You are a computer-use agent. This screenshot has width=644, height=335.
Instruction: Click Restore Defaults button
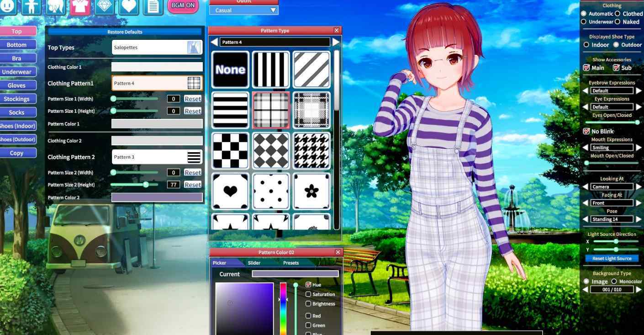coord(125,32)
